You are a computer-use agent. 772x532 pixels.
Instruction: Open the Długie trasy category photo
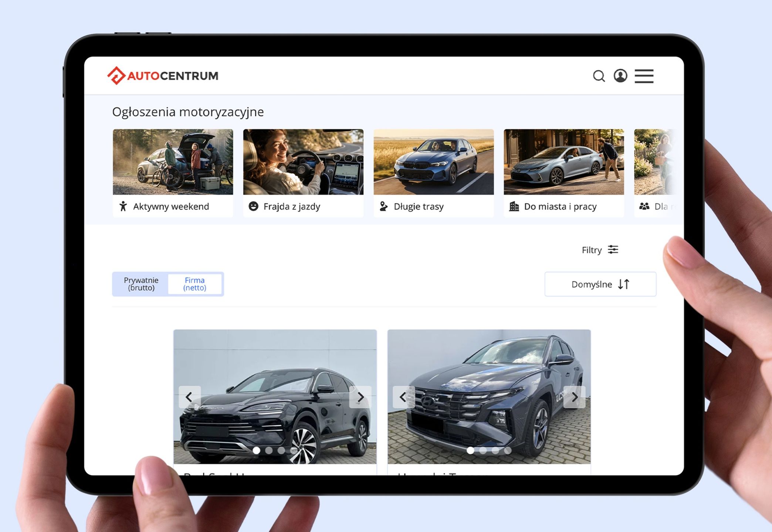pos(434,162)
